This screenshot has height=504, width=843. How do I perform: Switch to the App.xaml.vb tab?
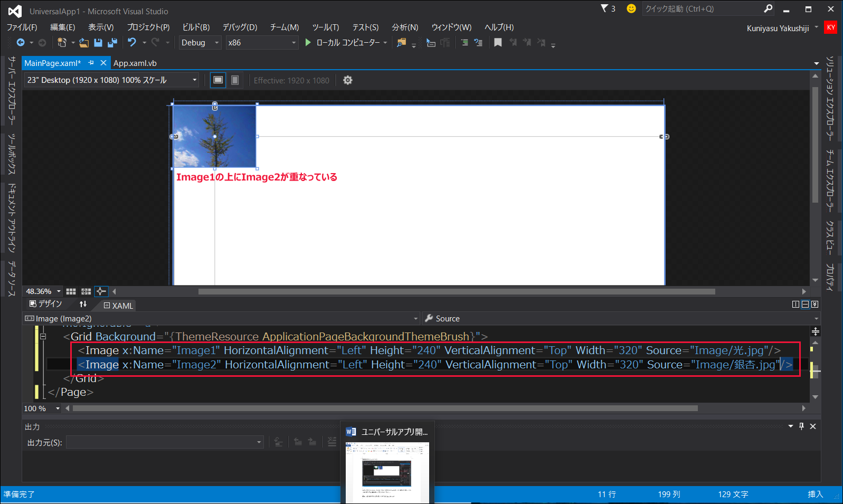pos(135,63)
